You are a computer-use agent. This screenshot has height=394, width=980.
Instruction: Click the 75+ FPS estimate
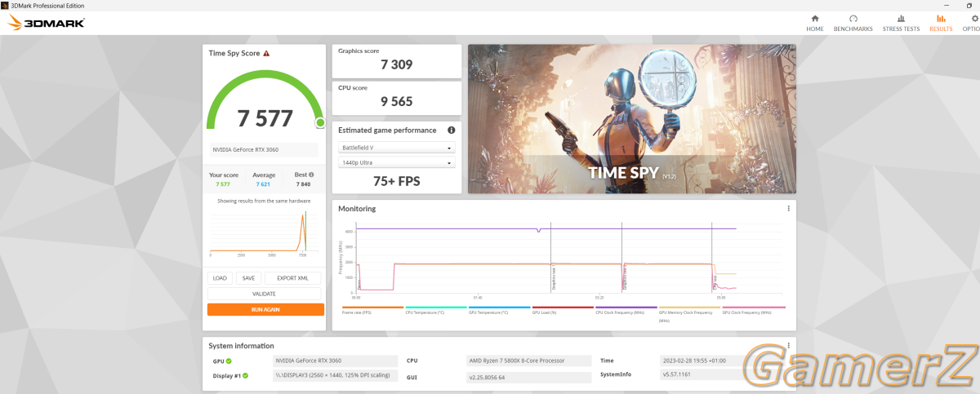397,181
